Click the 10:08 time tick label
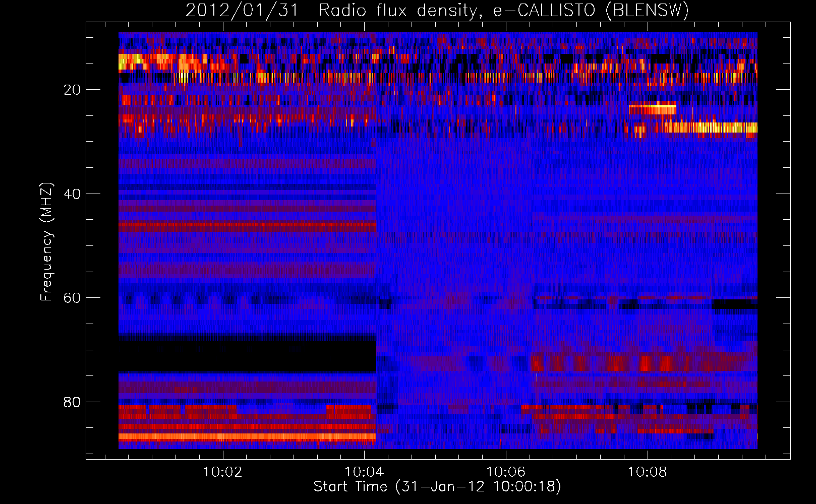The height and width of the screenshot is (504, 816). tap(648, 472)
